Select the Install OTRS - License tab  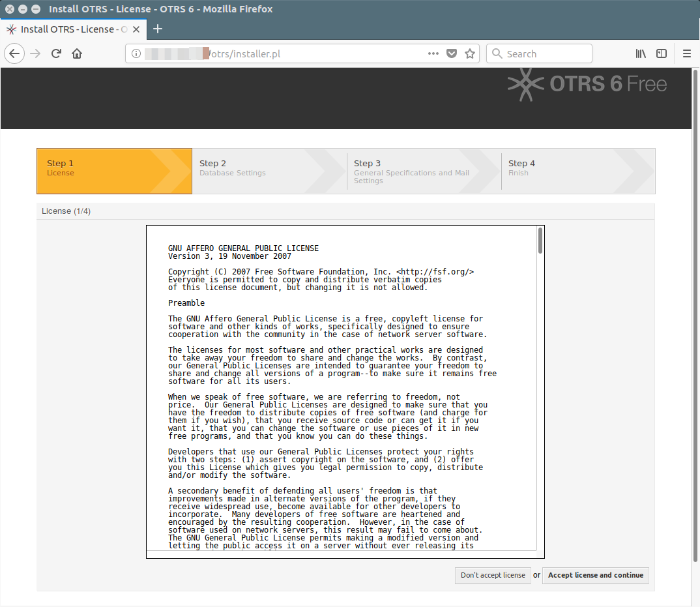(x=73, y=29)
